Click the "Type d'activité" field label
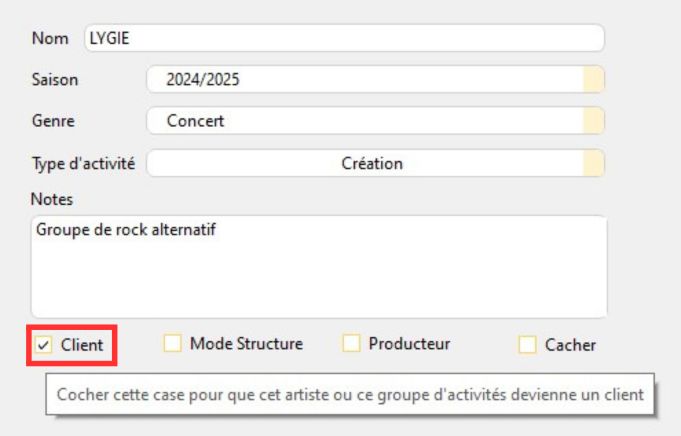Screen dimensions: 681x436 [84, 163]
